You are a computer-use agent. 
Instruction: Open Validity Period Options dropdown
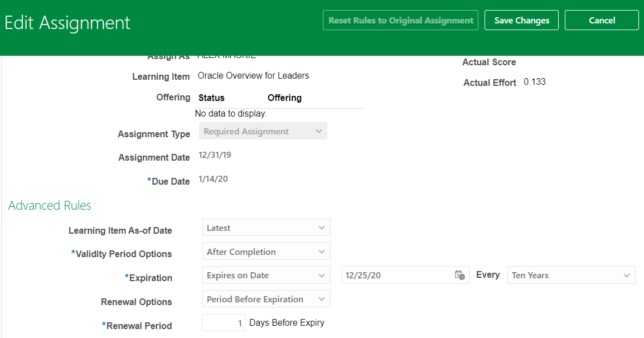[266, 252]
